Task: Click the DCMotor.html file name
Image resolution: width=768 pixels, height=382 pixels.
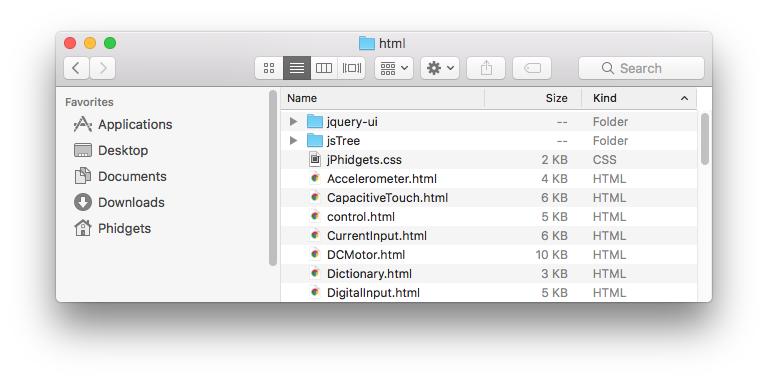Action: click(366, 255)
